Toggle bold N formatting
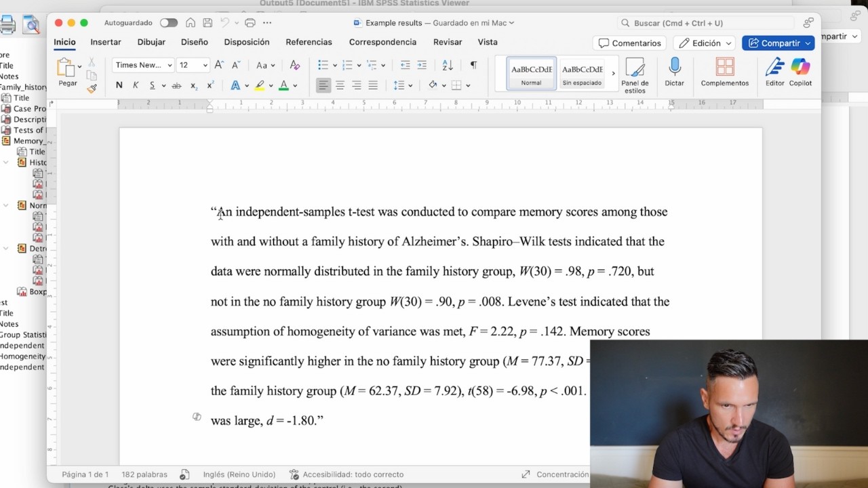868x488 pixels. click(119, 85)
